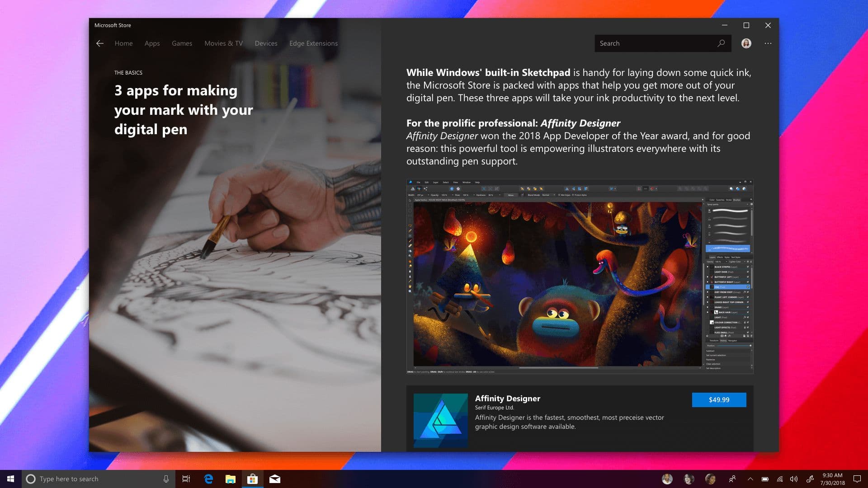
Task: Click the user profile icon in Store
Action: tap(746, 42)
